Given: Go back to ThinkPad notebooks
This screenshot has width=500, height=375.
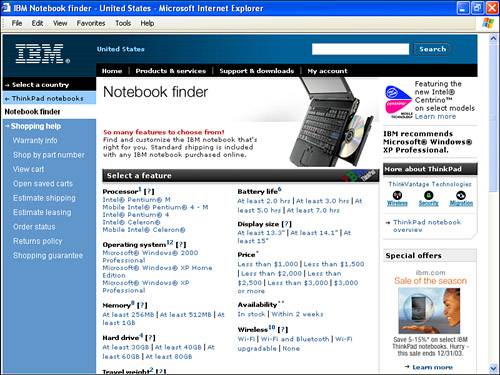Looking at the screenshot, I should tap(47, 98).
